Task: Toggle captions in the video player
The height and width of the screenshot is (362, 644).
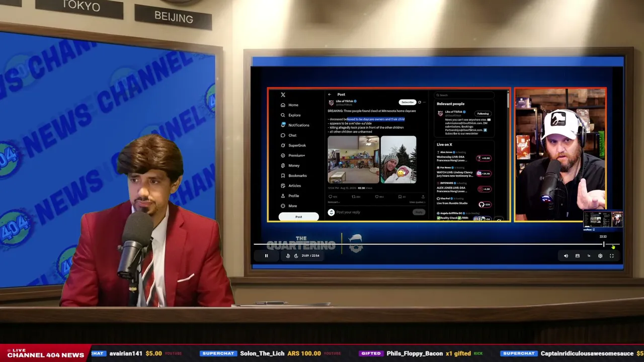Action: click(578, 256)
